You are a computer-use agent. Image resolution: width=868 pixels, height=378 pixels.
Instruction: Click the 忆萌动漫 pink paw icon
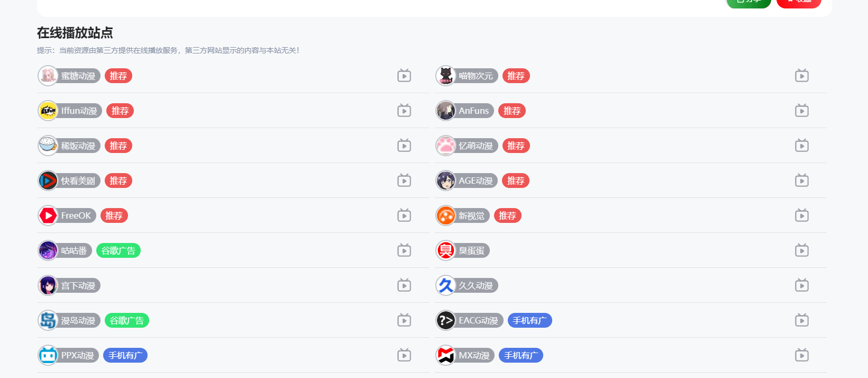pos(446,146)
